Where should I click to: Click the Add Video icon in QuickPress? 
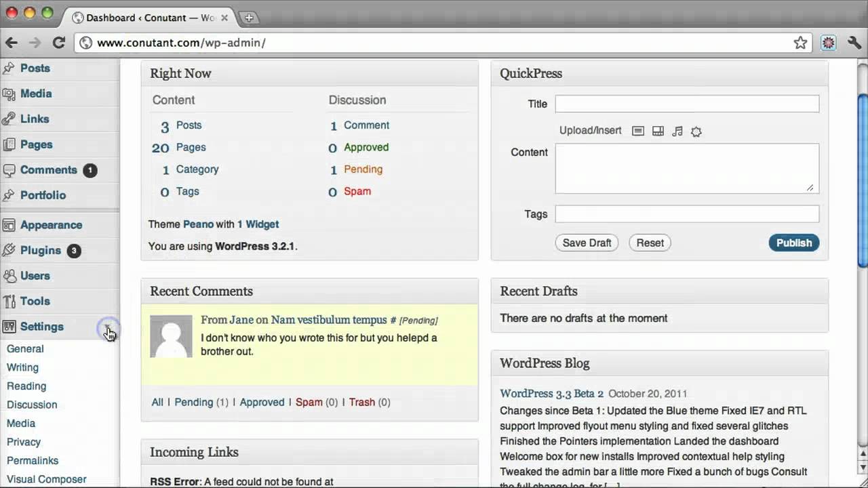click(658, 131)
